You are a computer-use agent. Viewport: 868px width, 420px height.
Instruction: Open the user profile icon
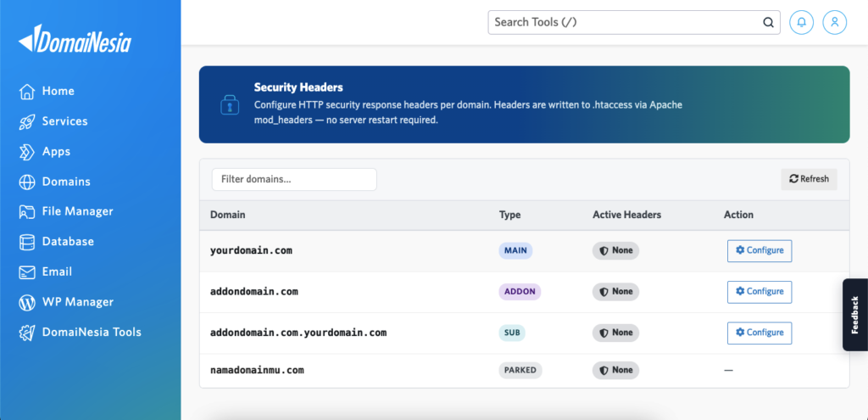pyautogui.click(x=835, y=22)
